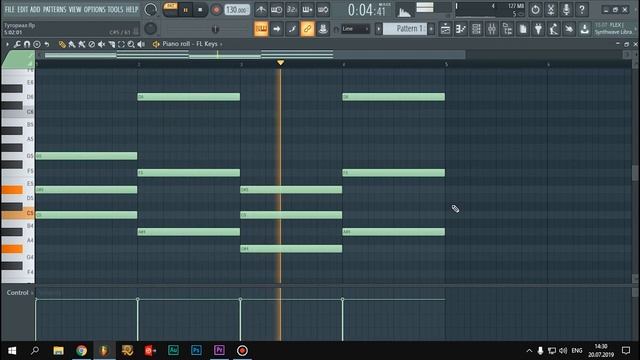
Task: Open the TOOLS menu
Action: [x=116, y=9]
